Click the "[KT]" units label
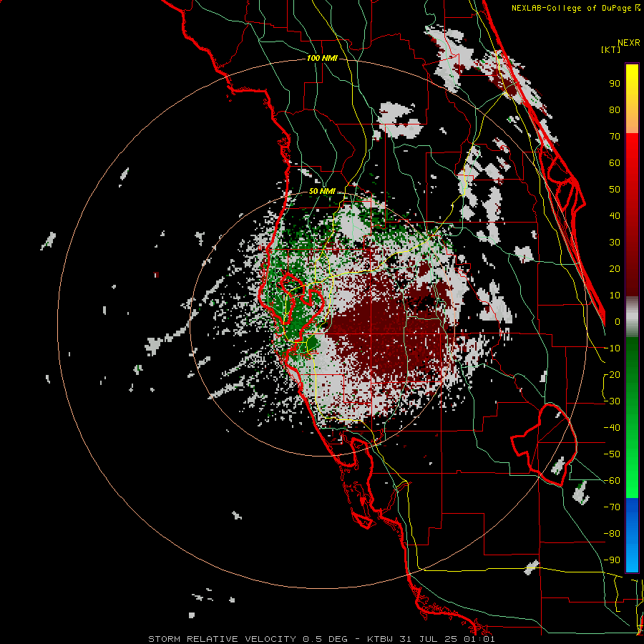The image size is (644, 644). click(x=610, y=49)
